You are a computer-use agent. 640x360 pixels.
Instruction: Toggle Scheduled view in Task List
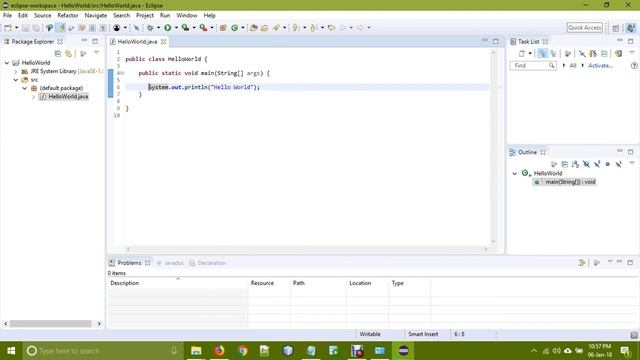coord(553,53)
